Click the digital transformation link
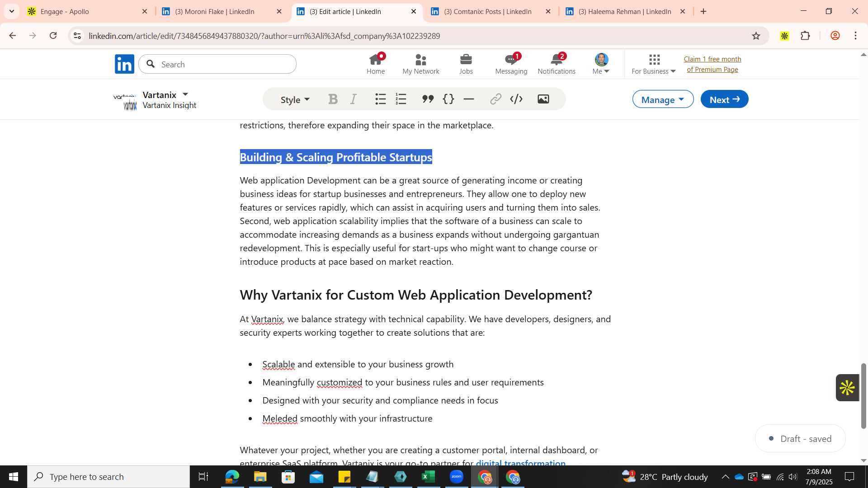Screen dimensions: 868x488 pos(520,462)
